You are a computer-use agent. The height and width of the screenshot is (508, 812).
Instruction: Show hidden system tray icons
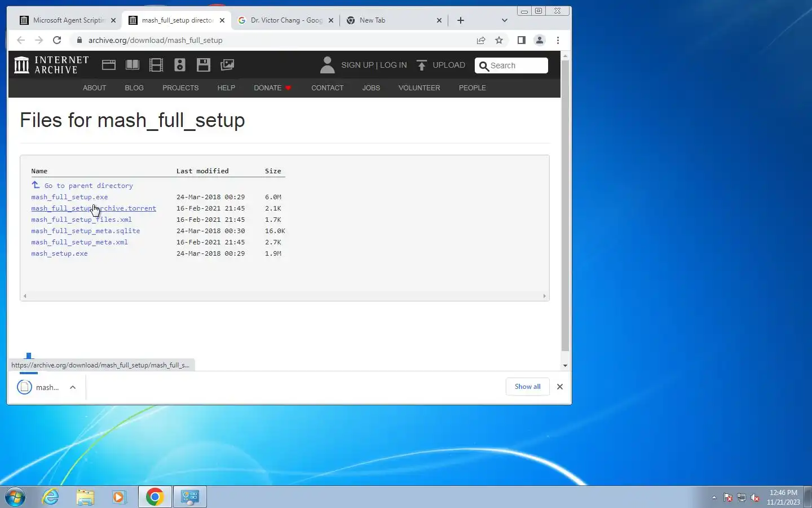tap(714, 497)
